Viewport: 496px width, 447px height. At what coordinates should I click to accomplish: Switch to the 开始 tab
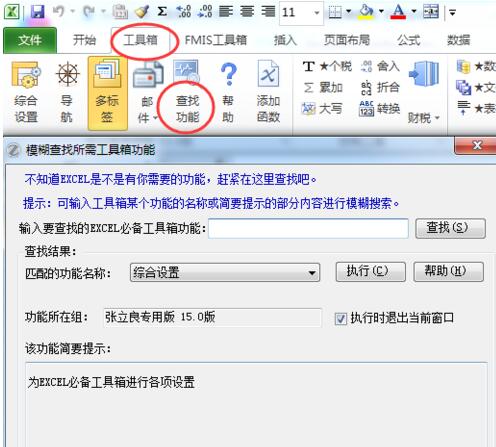(x=84, y=40)
